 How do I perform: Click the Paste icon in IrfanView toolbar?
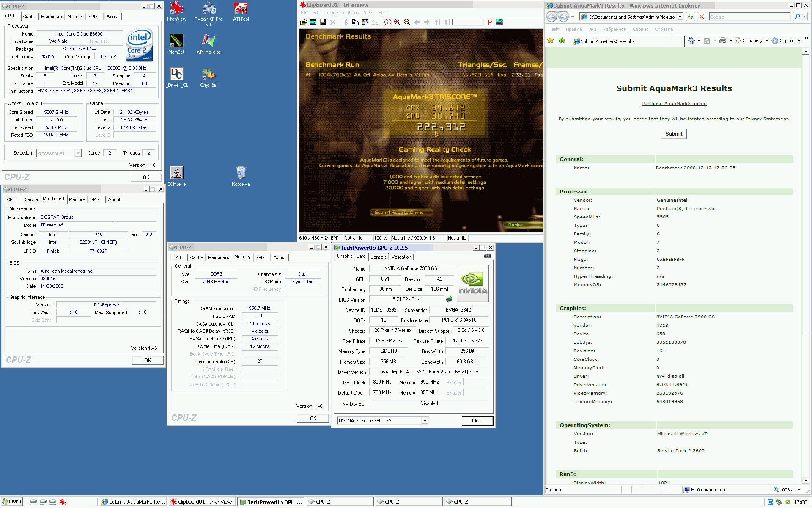click(x=365, y=22)
